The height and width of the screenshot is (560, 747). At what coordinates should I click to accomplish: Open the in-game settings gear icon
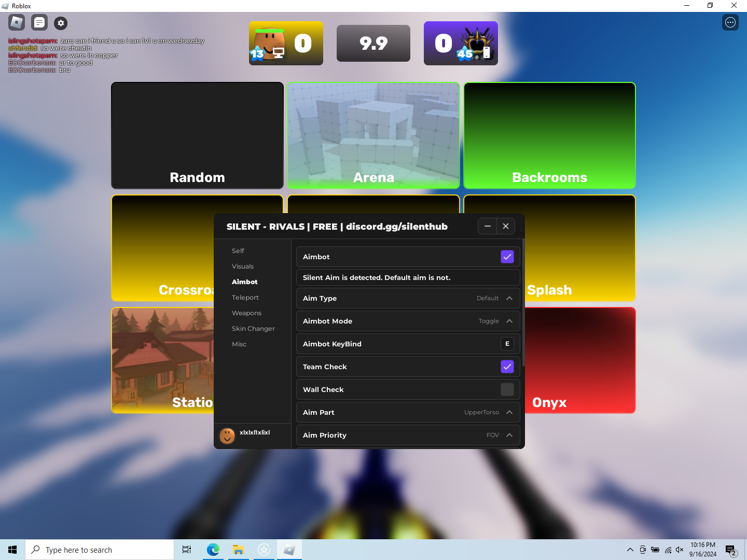tap(61, 23)
